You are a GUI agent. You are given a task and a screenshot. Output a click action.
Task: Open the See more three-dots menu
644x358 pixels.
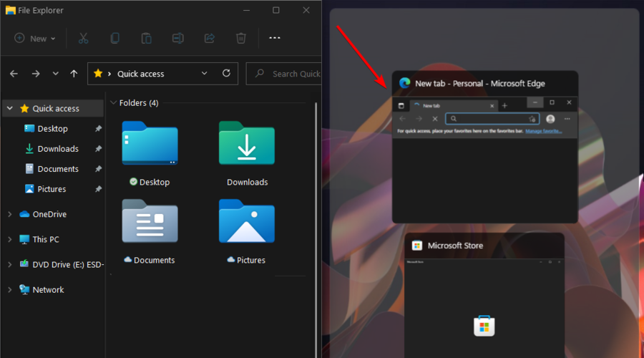coord(274,38)
